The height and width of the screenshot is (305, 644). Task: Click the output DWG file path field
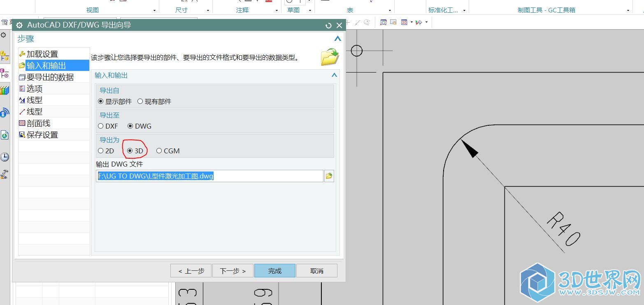210,176
